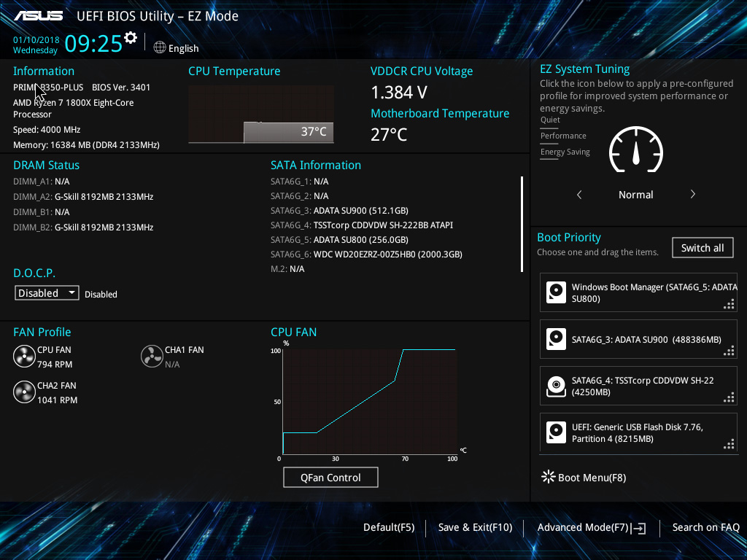
Task: Click the Boot Menu asterisk icon
Action: pyautogui.click(x=549, y=477)
